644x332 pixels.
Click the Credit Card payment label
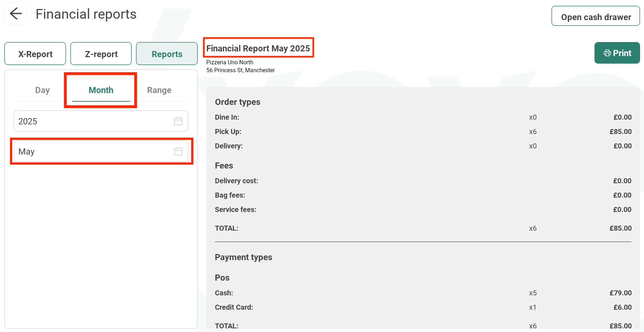234,307
